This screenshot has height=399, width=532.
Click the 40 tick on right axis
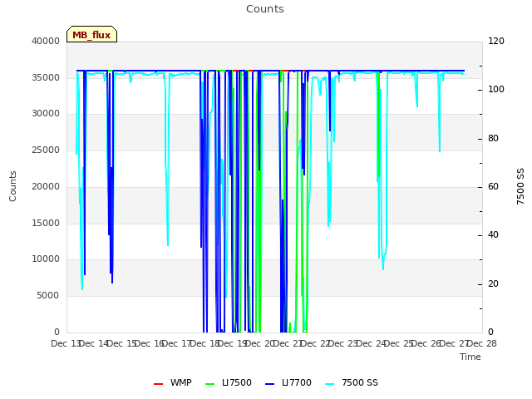pyautogui.click(x=493, y=234)
